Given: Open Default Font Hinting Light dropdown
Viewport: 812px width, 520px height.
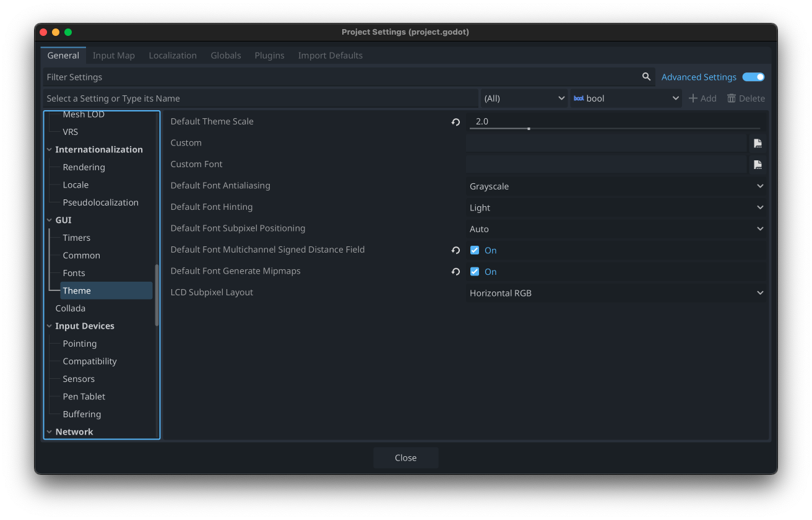Looking at the screenshot, I should pyautogui.click(x=616, y=207).
